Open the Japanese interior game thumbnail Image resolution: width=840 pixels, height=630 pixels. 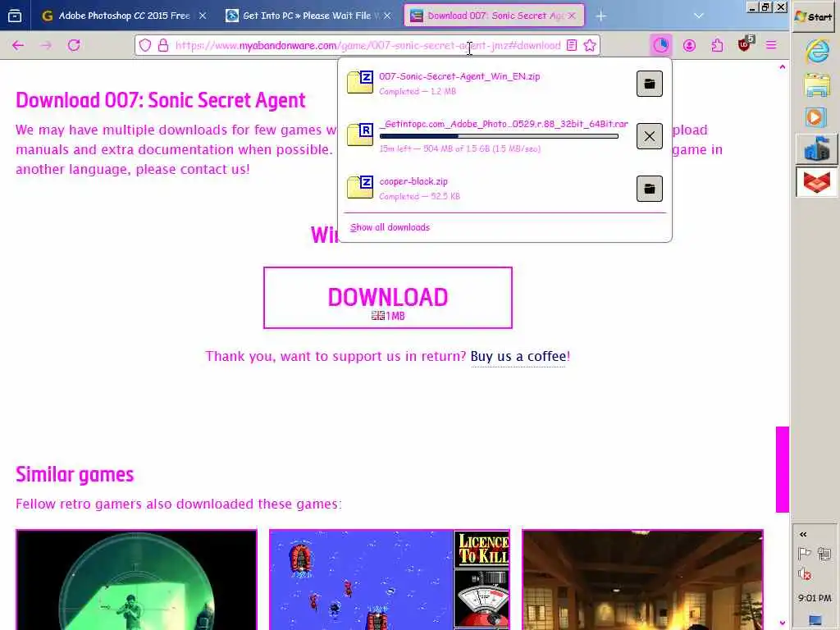coord(642,580)
